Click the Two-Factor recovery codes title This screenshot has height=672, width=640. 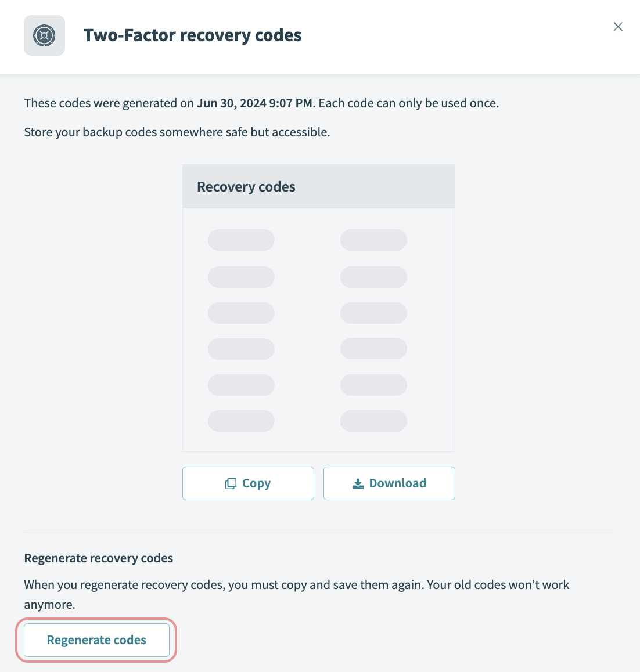click(x=192, y=35)
